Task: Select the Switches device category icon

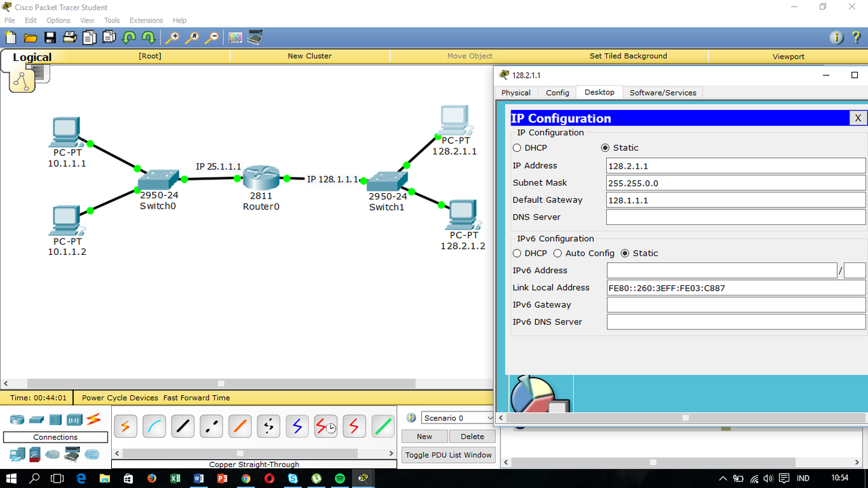Action: click(36, 420)
